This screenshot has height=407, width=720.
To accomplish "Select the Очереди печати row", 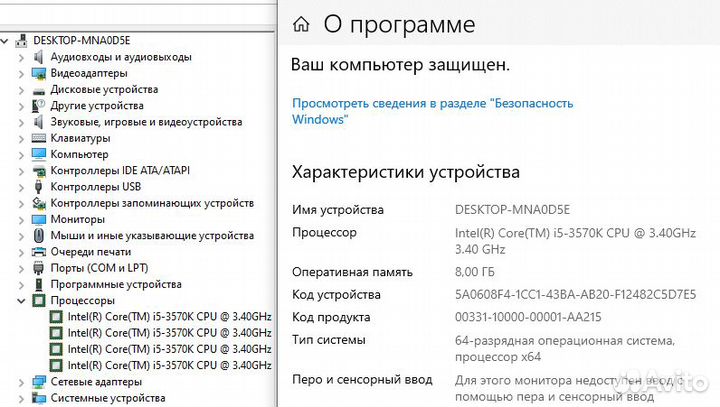I will (91, 252).
